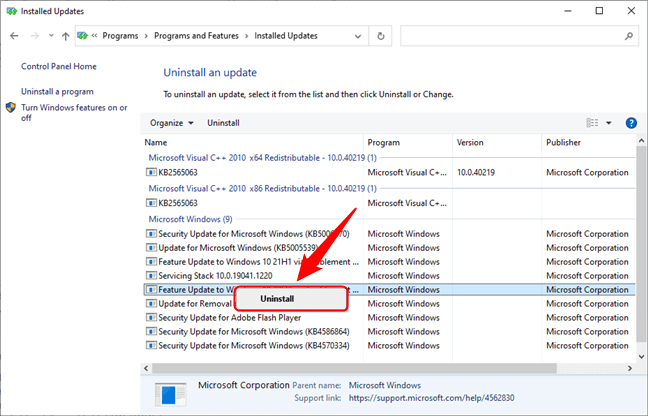The width and height of the screenshot is (648, 416).
Task: Click the icon beside Update for Removal row
Action: pyautogui.click(x=151, y=304)
